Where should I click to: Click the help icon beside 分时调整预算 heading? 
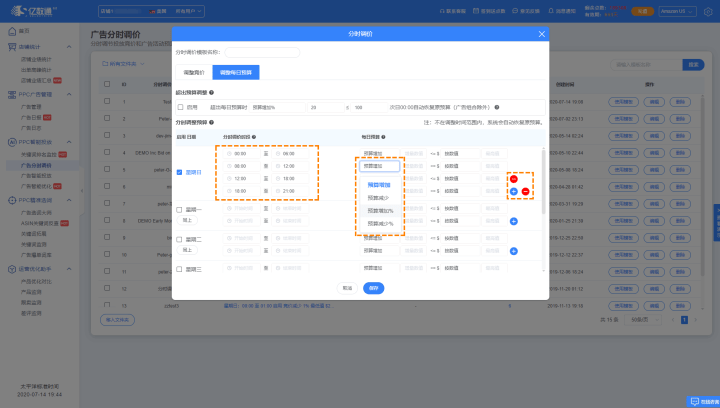pyautogui.click(x=211, y=123)
